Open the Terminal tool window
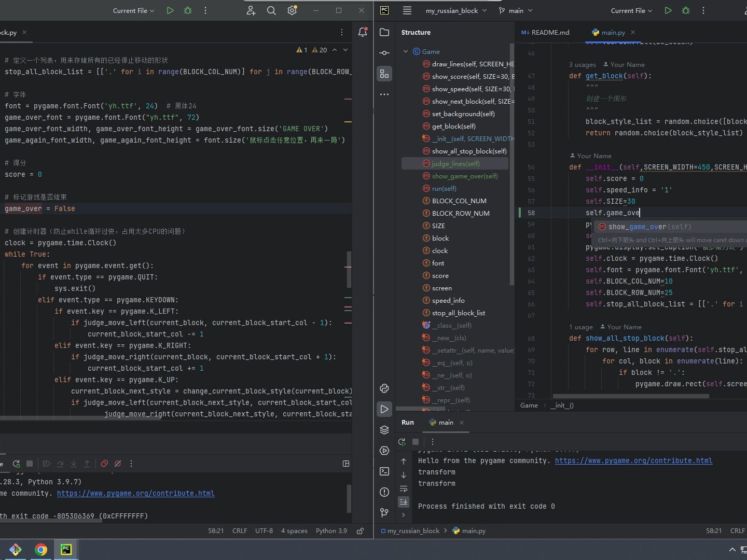The height and width of the screenshot is (560, 747). 384,471
